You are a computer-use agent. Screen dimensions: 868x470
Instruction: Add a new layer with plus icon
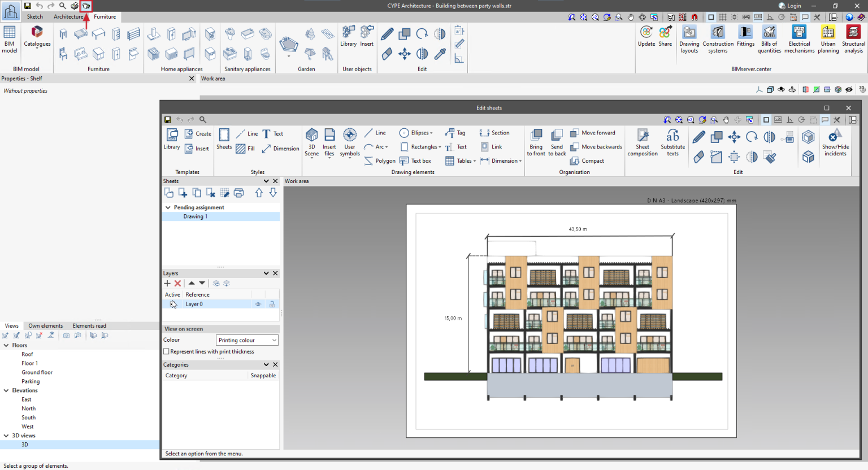tap(167, 283)
